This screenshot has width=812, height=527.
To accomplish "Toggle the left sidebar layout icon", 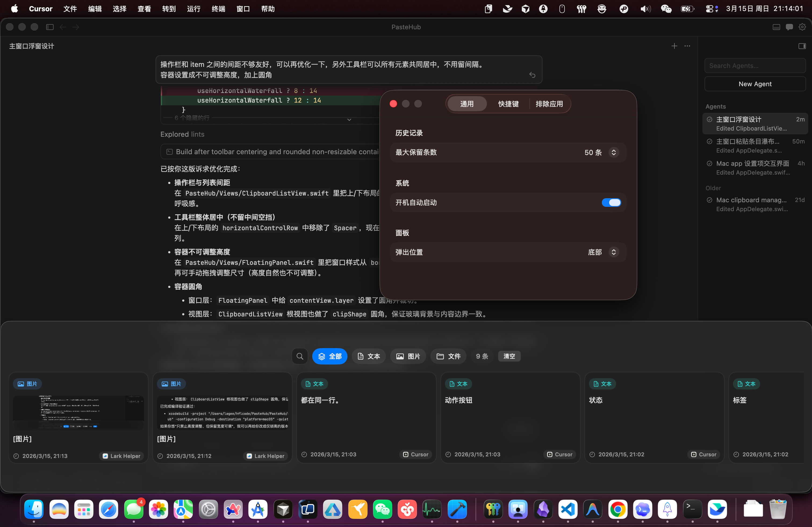I will point(50,27).
